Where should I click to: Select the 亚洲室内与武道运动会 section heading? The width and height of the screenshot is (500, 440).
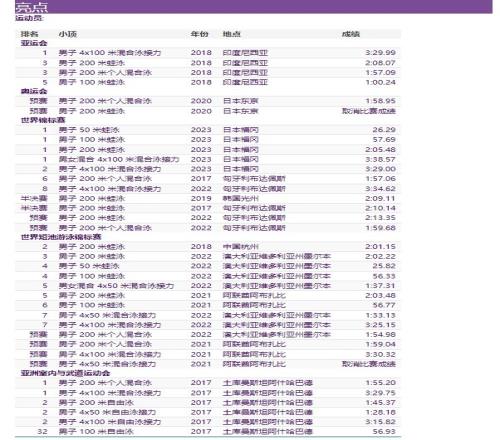[65, 373]
